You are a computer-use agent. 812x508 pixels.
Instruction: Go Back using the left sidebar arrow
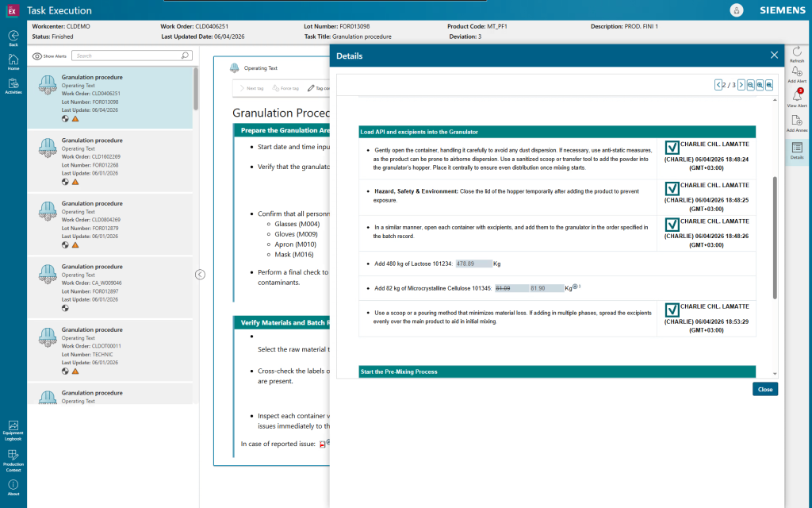coord(13,38)
